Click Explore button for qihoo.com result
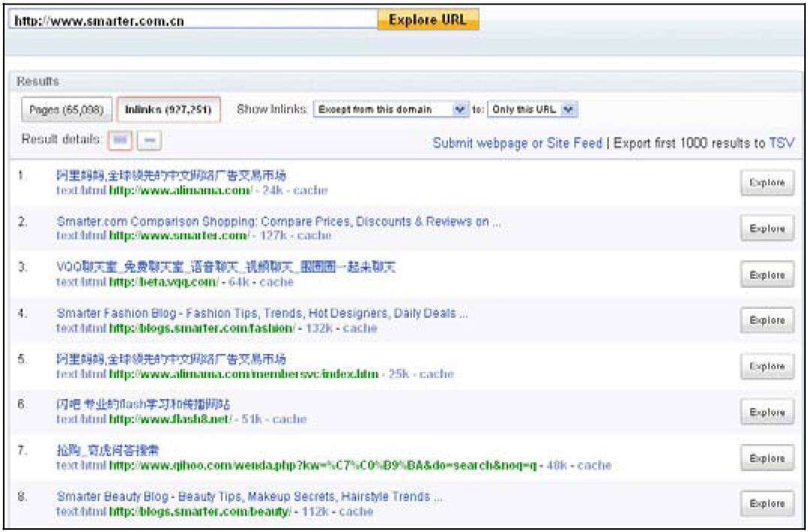 pos(767,458)
